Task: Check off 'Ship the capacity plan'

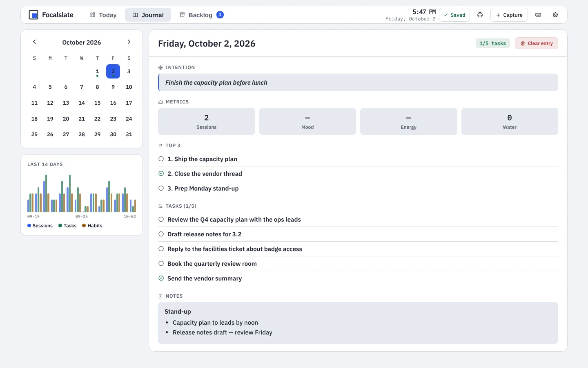Action: (161, 159)
